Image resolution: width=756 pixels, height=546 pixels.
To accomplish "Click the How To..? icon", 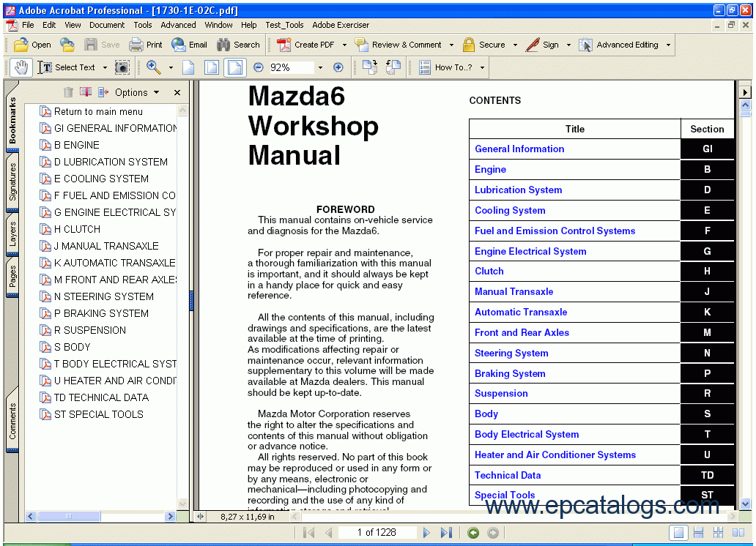I will coord(424,67).
